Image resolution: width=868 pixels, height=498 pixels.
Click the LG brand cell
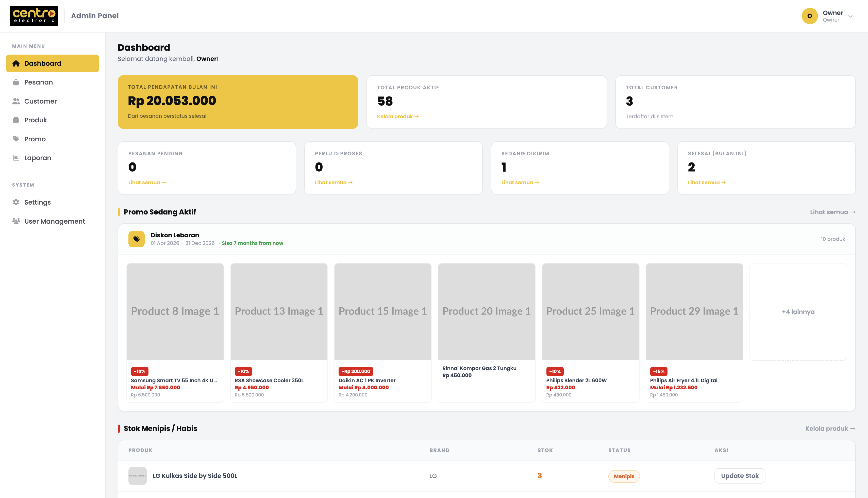coord(433,476)
